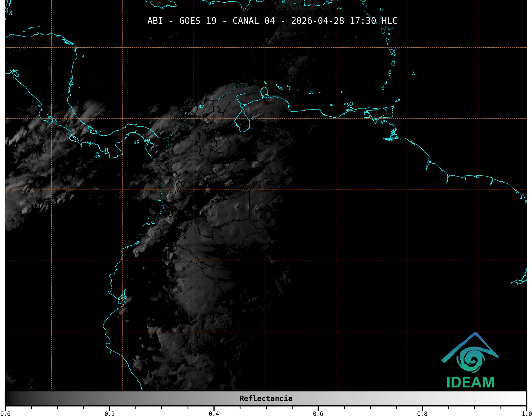Click the 0.8 tick label on the colorbar
Image resolution: width=532 pixels, height=417 pixels.
[422, 414]
